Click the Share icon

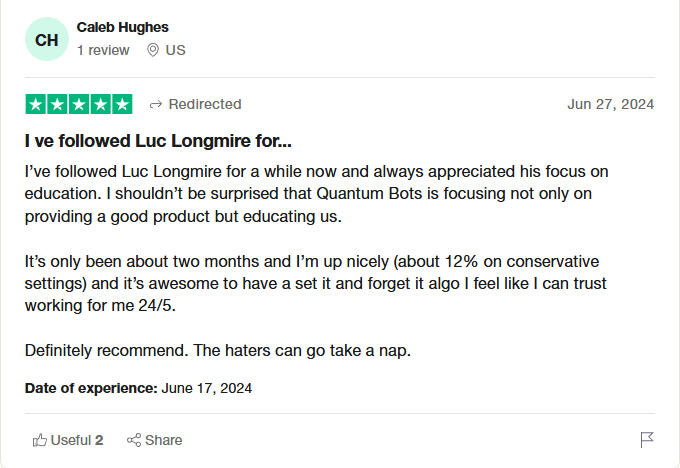coord(134,440)
